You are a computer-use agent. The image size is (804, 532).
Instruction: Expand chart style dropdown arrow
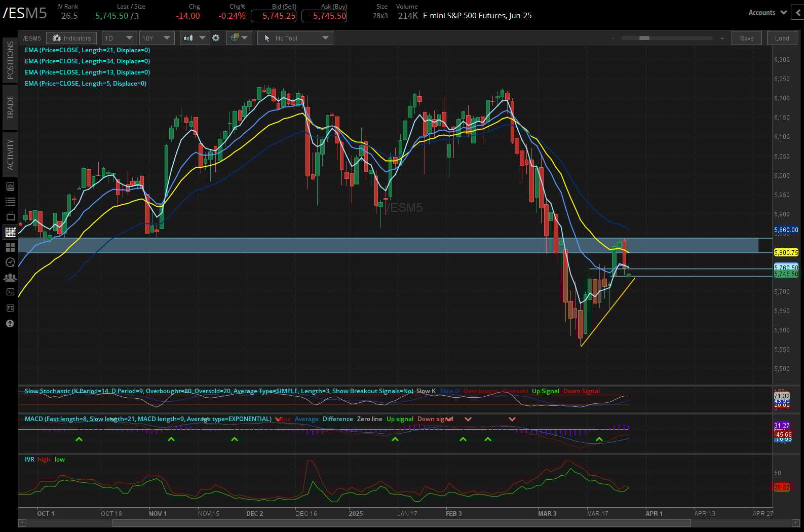click(203, 38)
